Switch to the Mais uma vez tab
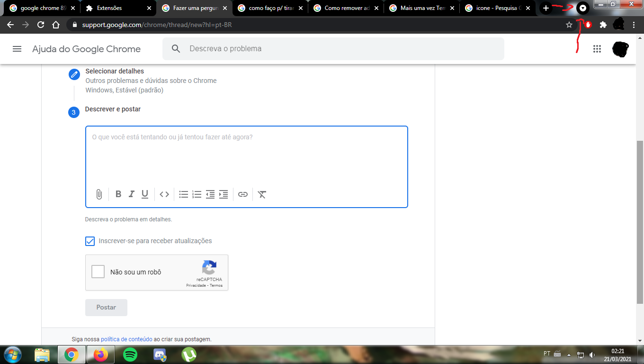 tap(421, 8)
